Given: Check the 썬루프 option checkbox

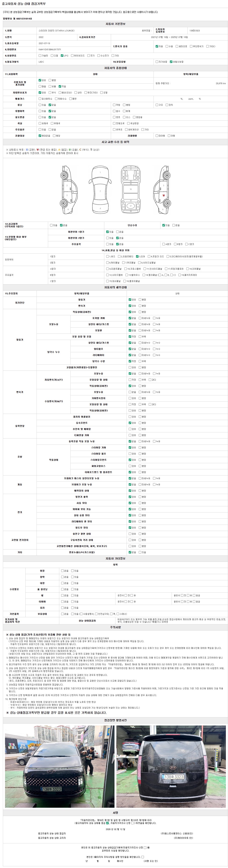Looking at the screenshot, I should (114, 130).
